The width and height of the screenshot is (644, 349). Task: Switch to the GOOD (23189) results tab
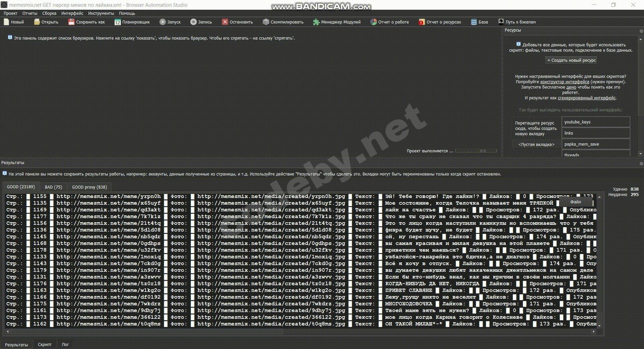tap(21, 187)
